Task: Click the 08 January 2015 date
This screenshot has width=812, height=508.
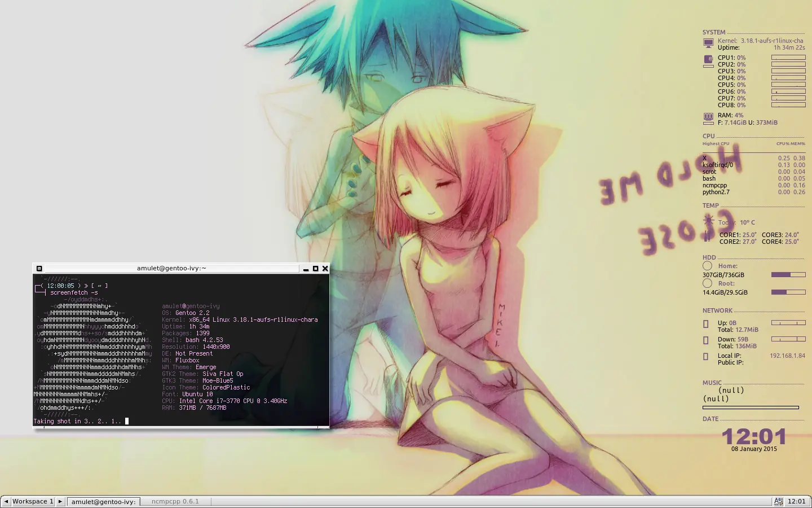Action: (754, 449)
